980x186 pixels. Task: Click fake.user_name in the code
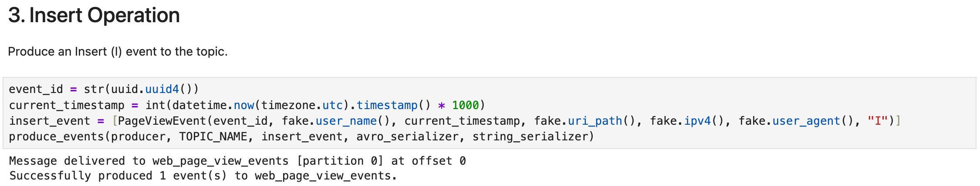pos(329,121)
